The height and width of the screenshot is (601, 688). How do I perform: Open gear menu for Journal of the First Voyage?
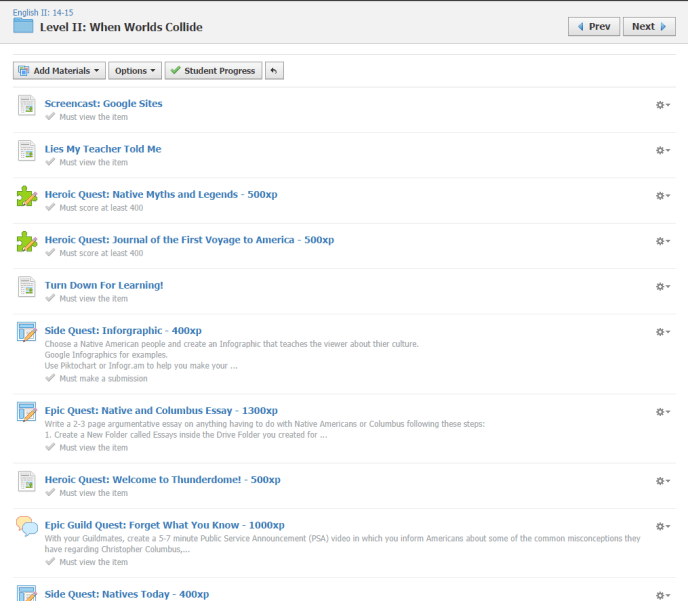pos(663,241)
